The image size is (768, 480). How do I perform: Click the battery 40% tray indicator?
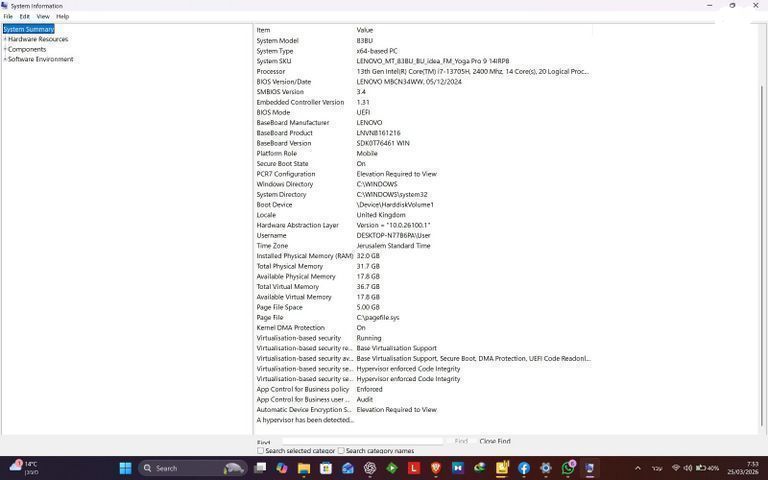tap(708, 468)
